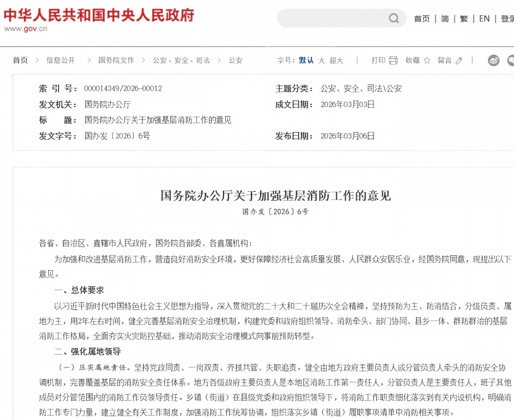Click 主题分类 value 公安、安全、司法\公安
Screen dimensions: 514x420
tap(361, 88)
